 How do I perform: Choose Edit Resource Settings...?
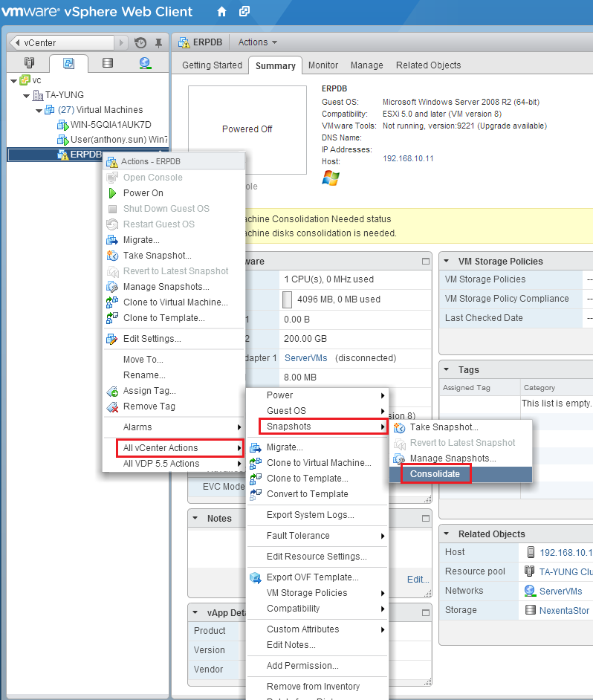click(x=317, y=557)
